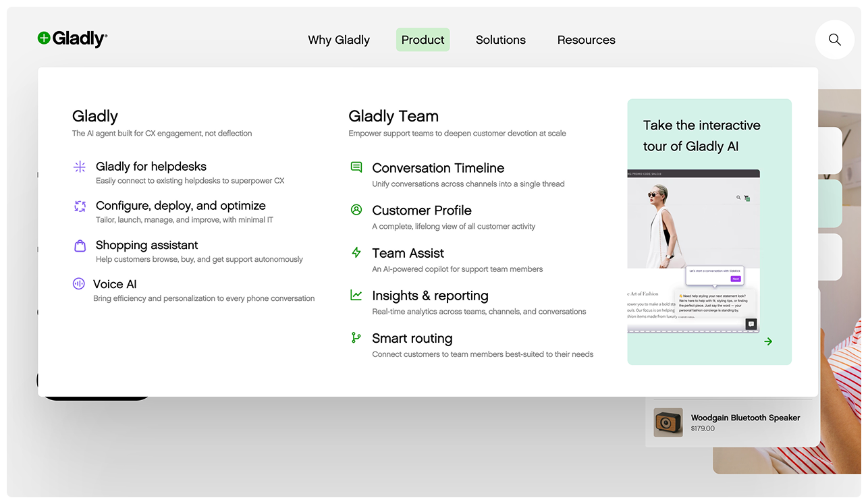This screenshot has height=502, width=868.
Task: Open the Product menu
Action: (423, 40)
